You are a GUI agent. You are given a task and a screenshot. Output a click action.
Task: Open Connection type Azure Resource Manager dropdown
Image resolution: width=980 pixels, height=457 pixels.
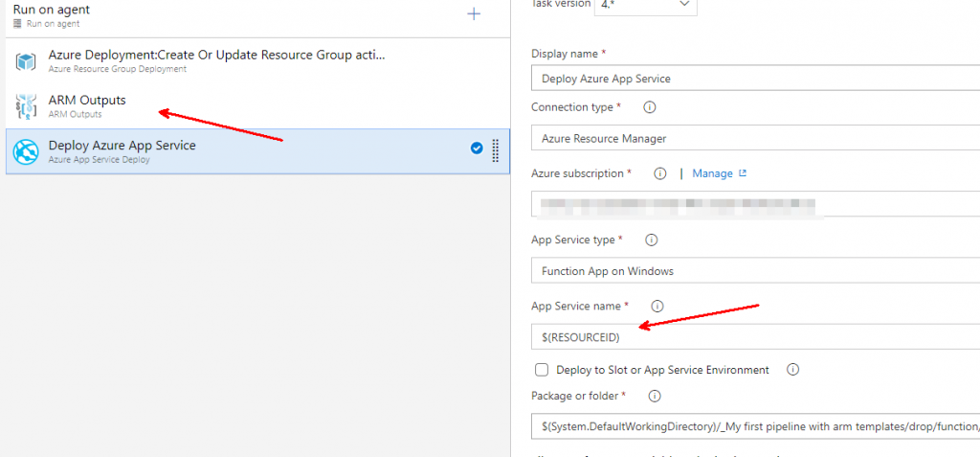[756, 138]
